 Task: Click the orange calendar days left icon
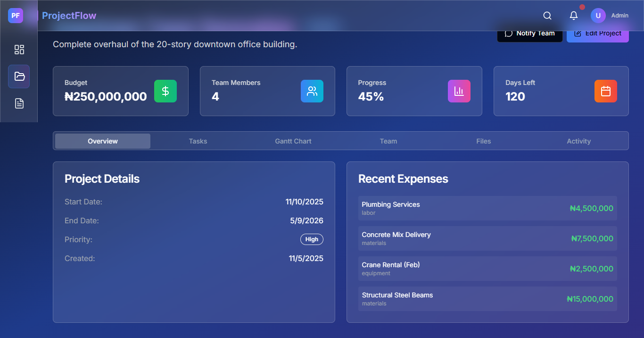click(x=606, y=91)
